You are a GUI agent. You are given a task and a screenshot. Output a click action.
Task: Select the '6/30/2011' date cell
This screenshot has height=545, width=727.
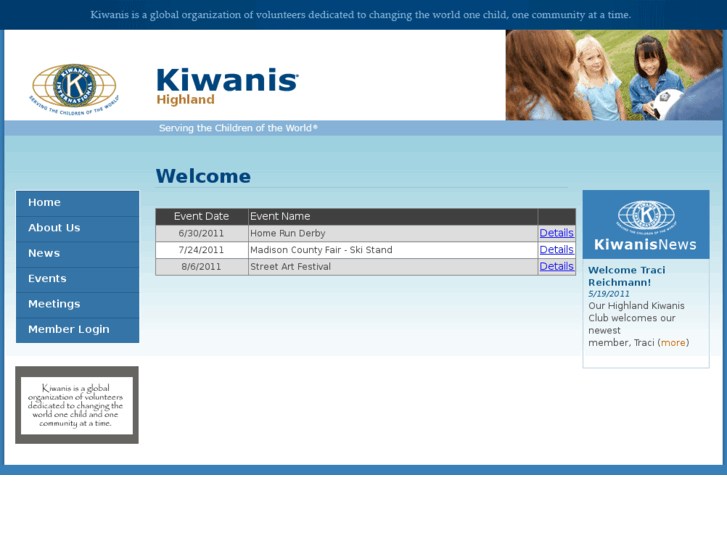coord(201,233)
